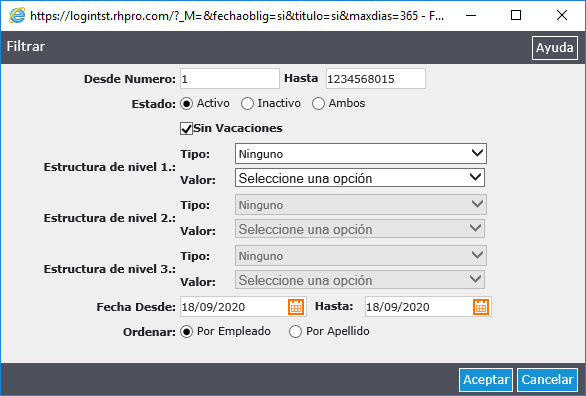Click the Ayuda help button
The image size is (586, 396).
pos(555,48)
